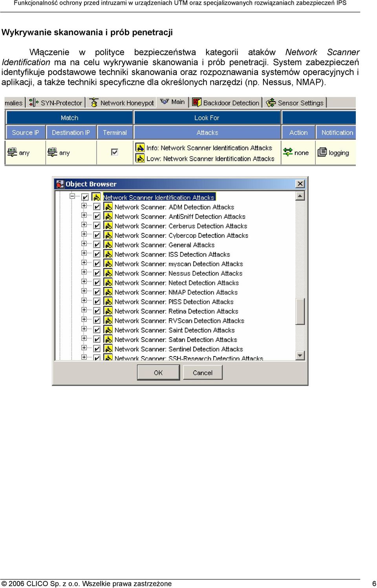Collapse Network Scanner Identification Attacks root node
Screen dimensions: 377x588
[x=72, y=196]
